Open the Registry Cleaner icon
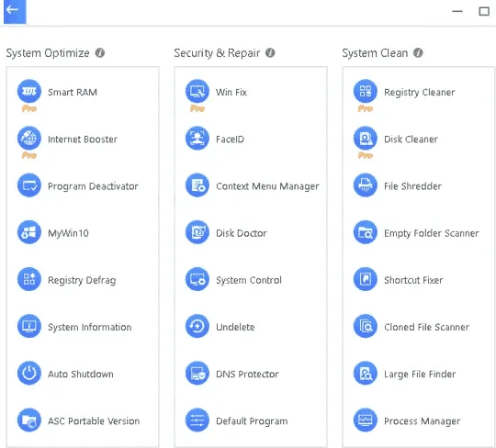This screenshot has height=448, width=496. [366, 92]
